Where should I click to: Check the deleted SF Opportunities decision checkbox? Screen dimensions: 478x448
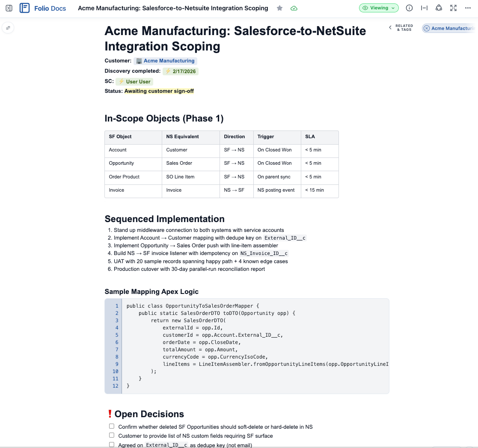tap(112, 426)
